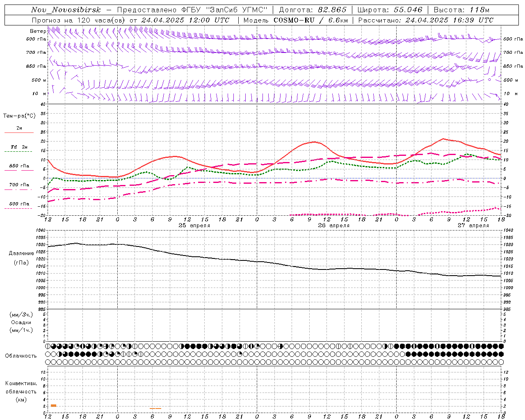Viewport: 525px width, 420px height.
Task: Click the '(км)' convective cloud unit label
Action: point(21,399)
